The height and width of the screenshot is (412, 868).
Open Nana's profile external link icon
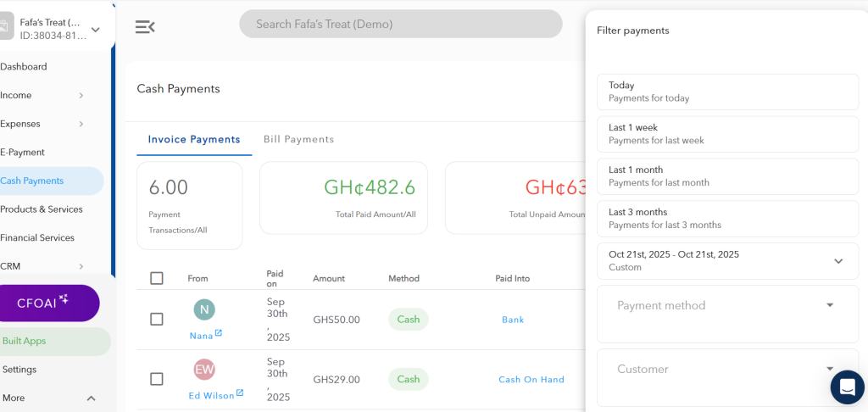(219, 334)
